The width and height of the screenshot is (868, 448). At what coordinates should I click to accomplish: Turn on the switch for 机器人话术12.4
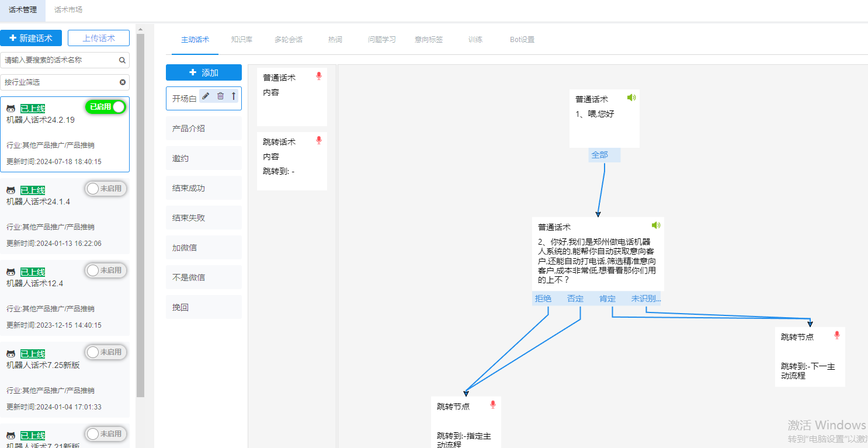[106, 270]
